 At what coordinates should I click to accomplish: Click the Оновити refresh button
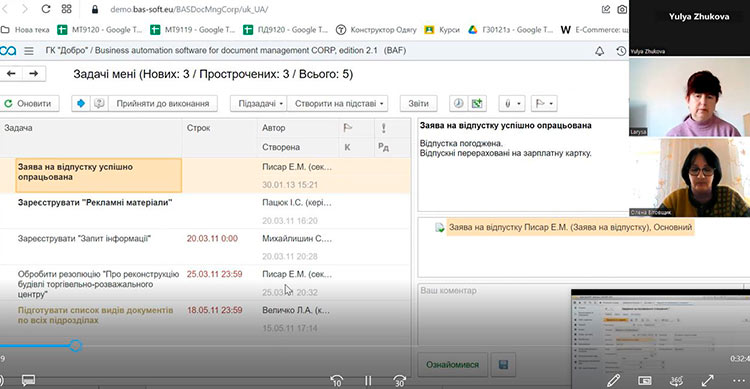point(30,103)
